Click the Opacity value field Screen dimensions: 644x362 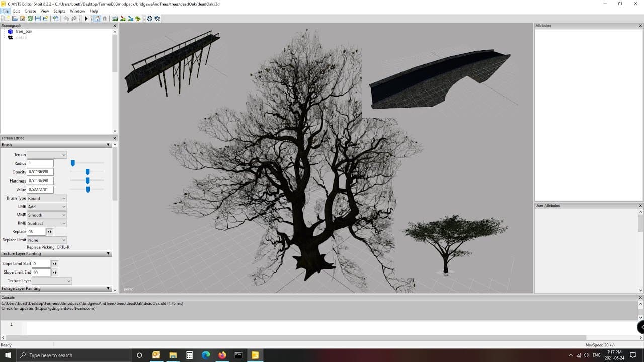(x=40, y=172)
